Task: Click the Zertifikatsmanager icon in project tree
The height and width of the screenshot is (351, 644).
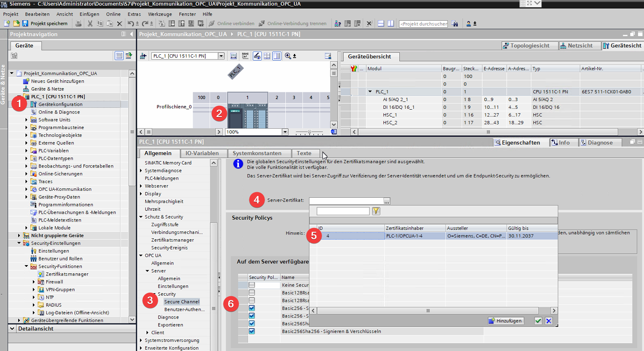Action: coord(41,274)
